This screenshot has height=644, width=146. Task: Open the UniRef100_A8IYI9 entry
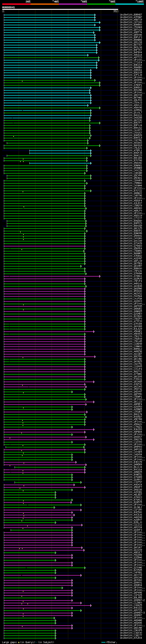tap(131, 575)
